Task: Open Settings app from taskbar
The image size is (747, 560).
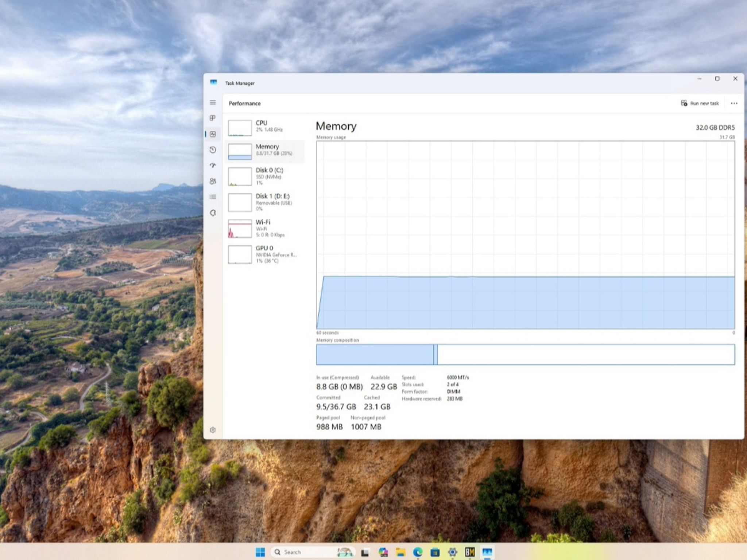Action: pyautogui.click(x=452, y=552)
